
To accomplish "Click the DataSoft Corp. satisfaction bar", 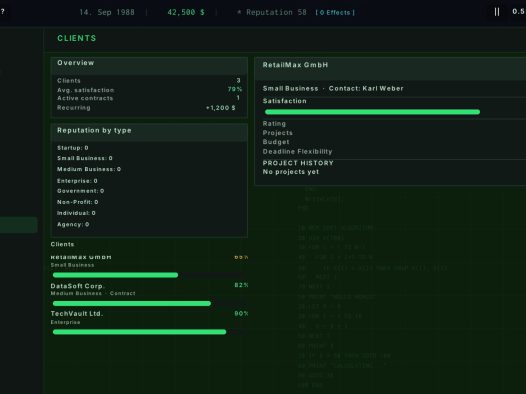I will pyautogui.click(x=132, y=303).
